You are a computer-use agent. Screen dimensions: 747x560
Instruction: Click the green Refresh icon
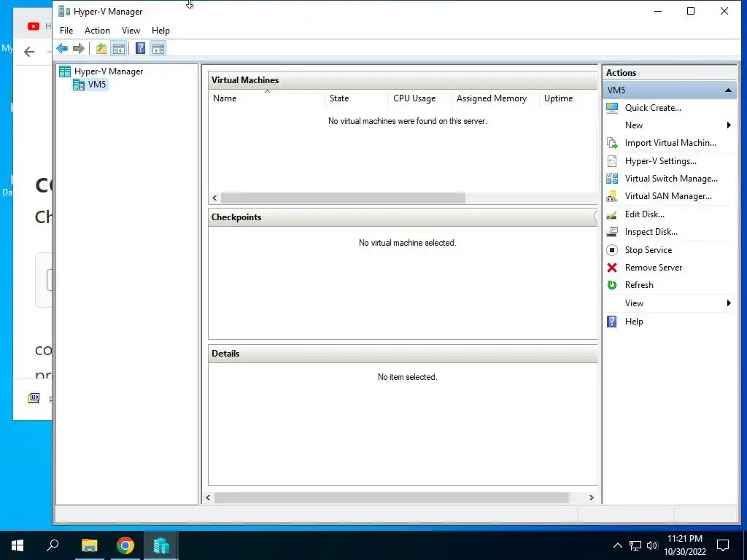click(x=612, y=285)
